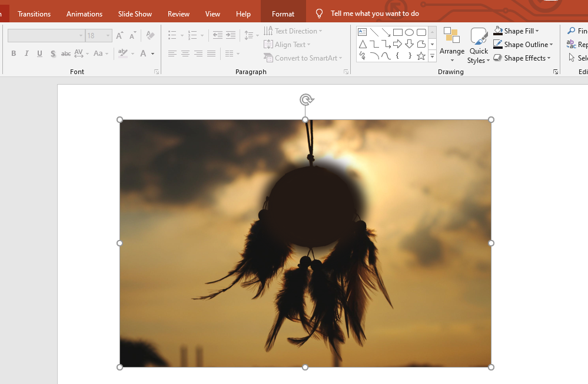Viewport: 588px width, 384px height.
Task: Switch to the Animations tab
Action: (x=84, y=14)
